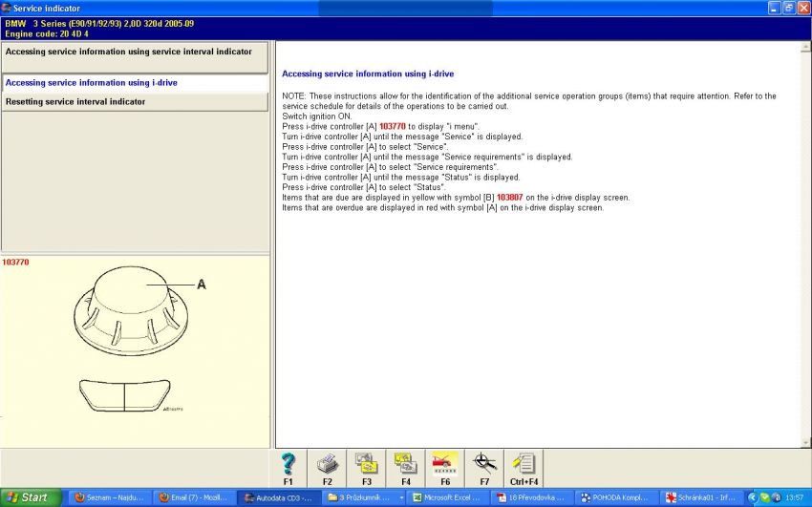This screenshot has width=812, height=507.
Task: Click the Ctrl+F4 document icon
Action: 524,468
